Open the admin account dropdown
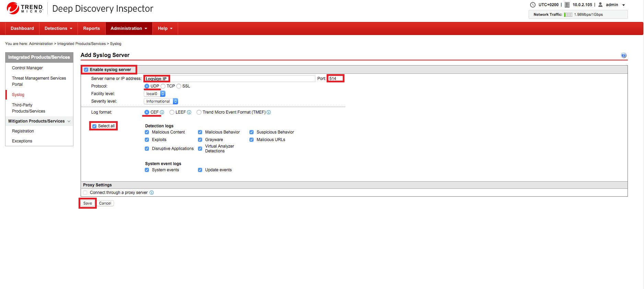Image resolution: width=644 pixels, height=289 pixels. point(623,5)
